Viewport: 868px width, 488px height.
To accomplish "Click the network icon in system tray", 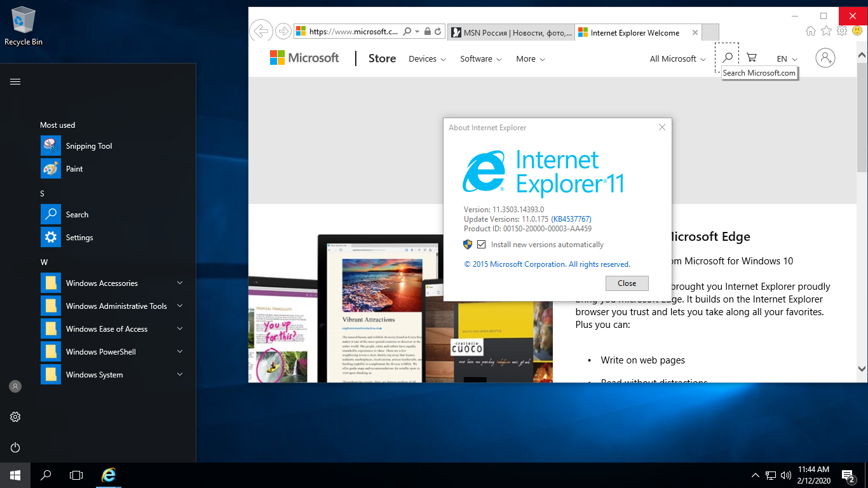I will click(771, 475).
